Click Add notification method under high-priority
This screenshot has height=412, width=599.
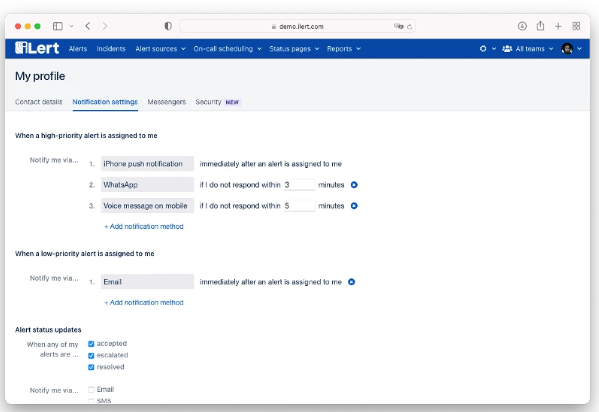144,227
